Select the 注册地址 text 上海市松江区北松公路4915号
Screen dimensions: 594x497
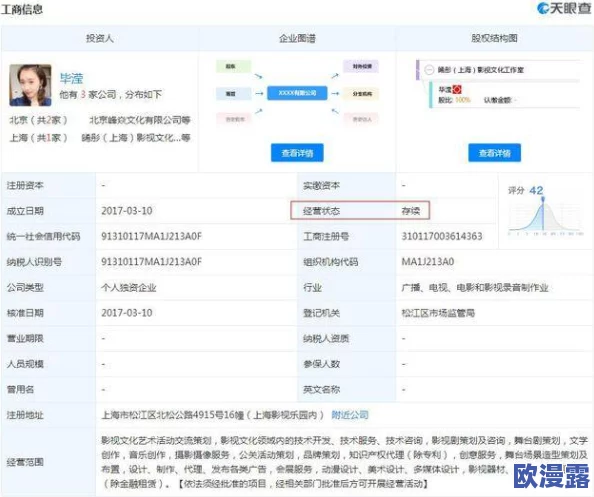click(x=164, y=415)
